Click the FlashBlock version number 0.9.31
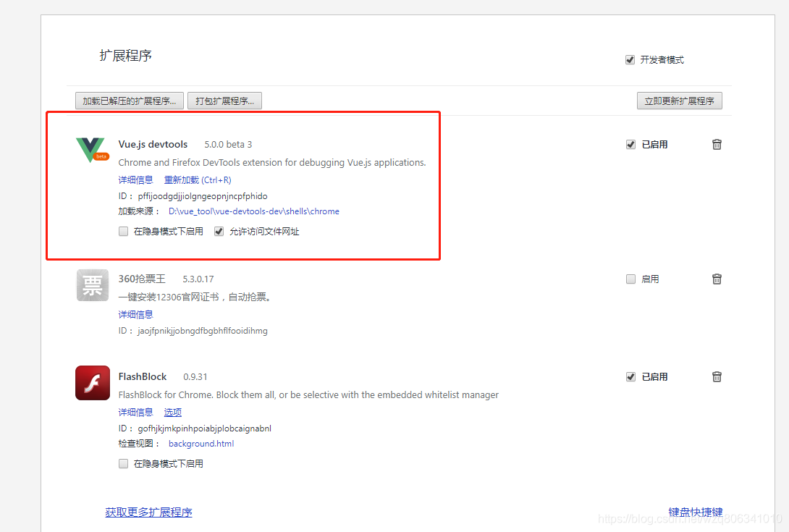Viewport: 789px width, 532px height. coord(195,377)
